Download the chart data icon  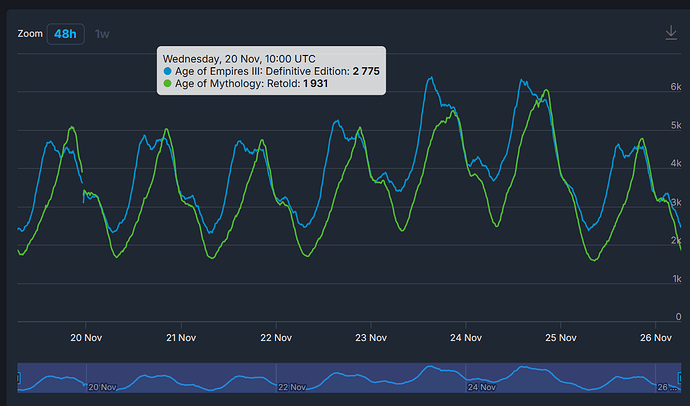pyautogui.click(x=671, y=33)
